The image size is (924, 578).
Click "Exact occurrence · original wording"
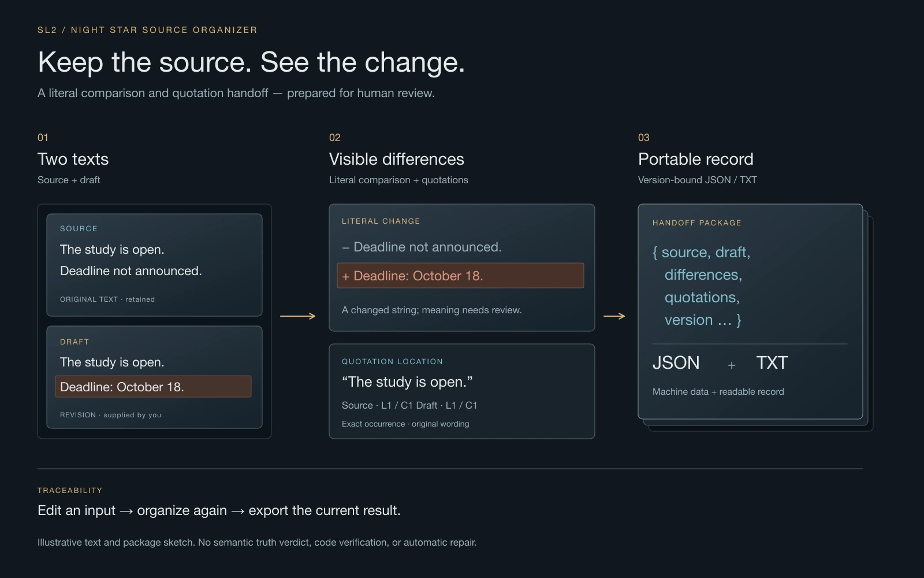click(x=405, y=424)
